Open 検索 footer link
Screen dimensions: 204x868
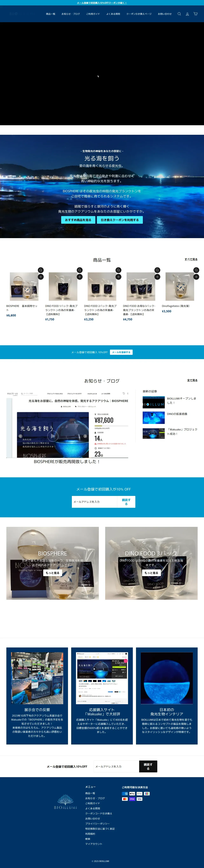[88, 839]
